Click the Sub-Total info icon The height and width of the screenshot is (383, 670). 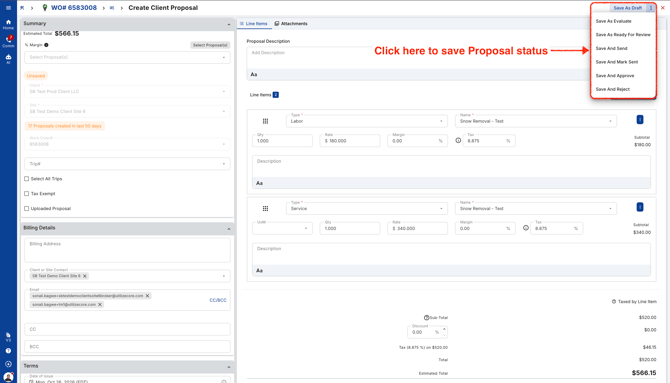tap(426, 318)
